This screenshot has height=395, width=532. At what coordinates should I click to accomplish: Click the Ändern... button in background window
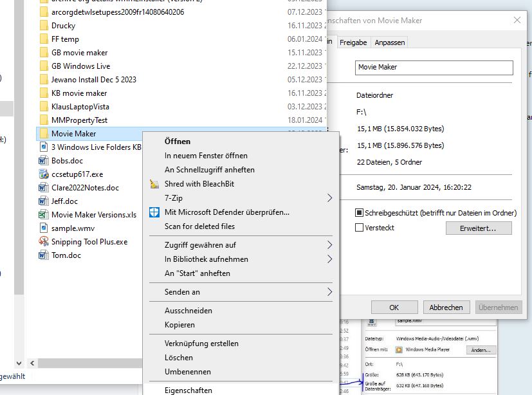point(481,350)
